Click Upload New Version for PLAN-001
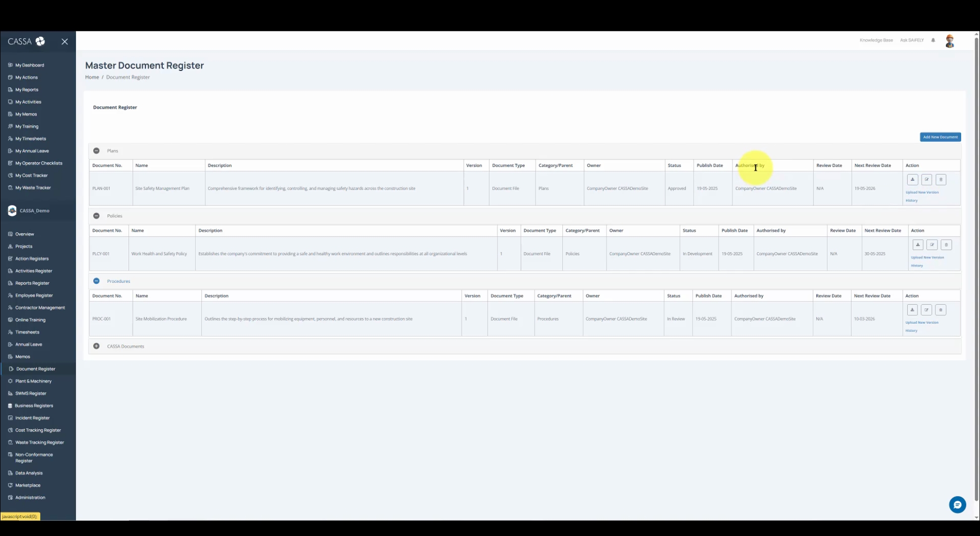The height and width of the screenshot is (536, 980). pos(922,192)
